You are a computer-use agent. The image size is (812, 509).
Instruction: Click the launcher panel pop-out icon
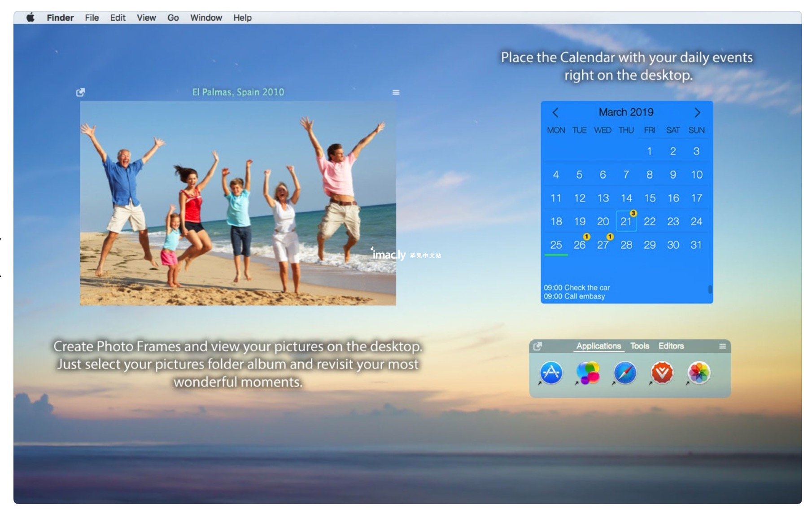coord(537,346)
